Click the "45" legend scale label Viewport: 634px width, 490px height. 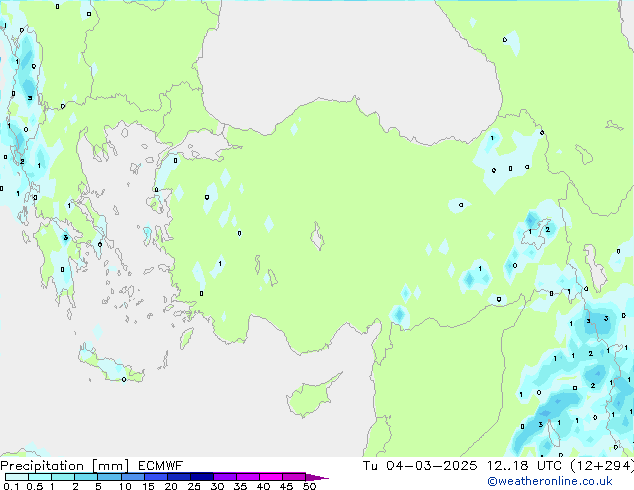tap(286, 486)
